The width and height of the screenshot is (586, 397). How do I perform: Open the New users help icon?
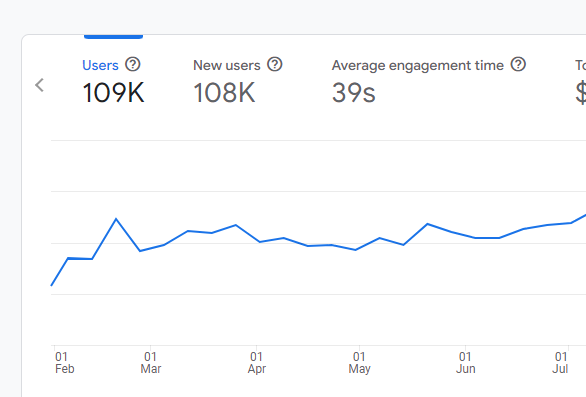click(275, 64)
